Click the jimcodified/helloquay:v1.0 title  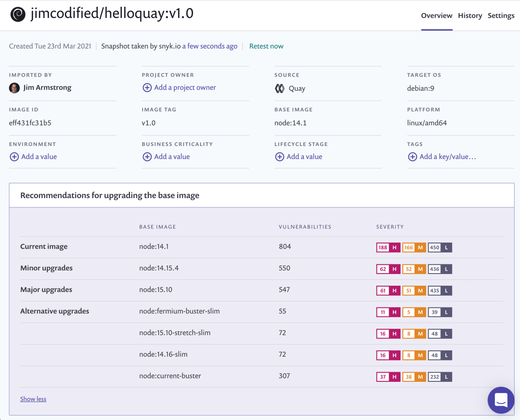click(112, 13)
